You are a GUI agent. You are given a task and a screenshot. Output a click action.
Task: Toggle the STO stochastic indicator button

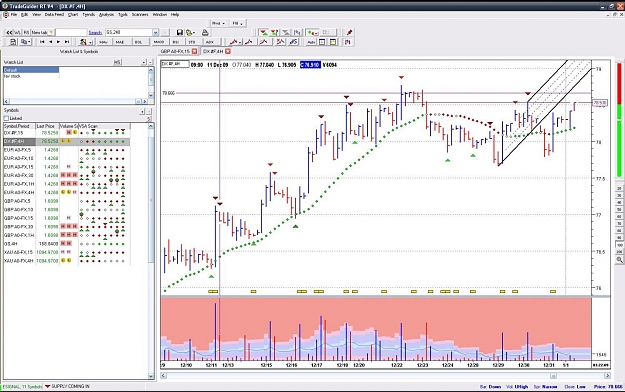(192, 42)
